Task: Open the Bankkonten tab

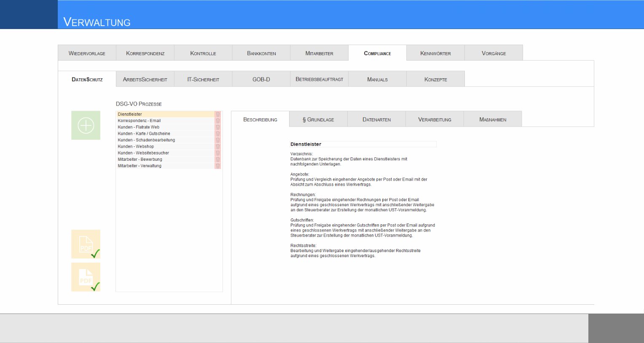Action: pos(261,53)
